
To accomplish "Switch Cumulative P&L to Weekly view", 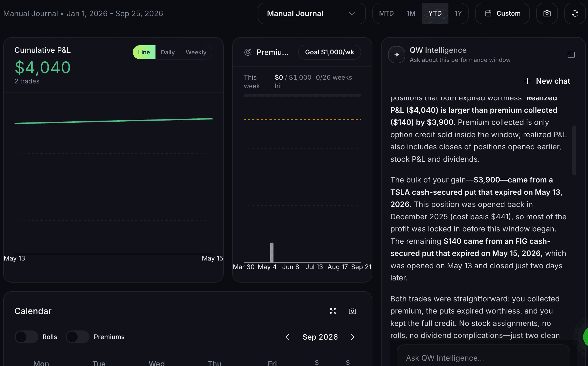I will [196, 52].
